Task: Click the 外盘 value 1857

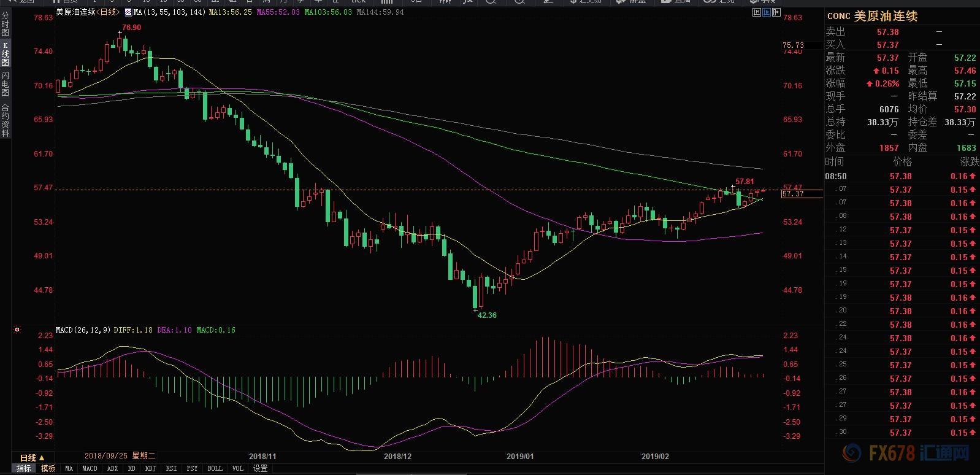Action: 889,148
